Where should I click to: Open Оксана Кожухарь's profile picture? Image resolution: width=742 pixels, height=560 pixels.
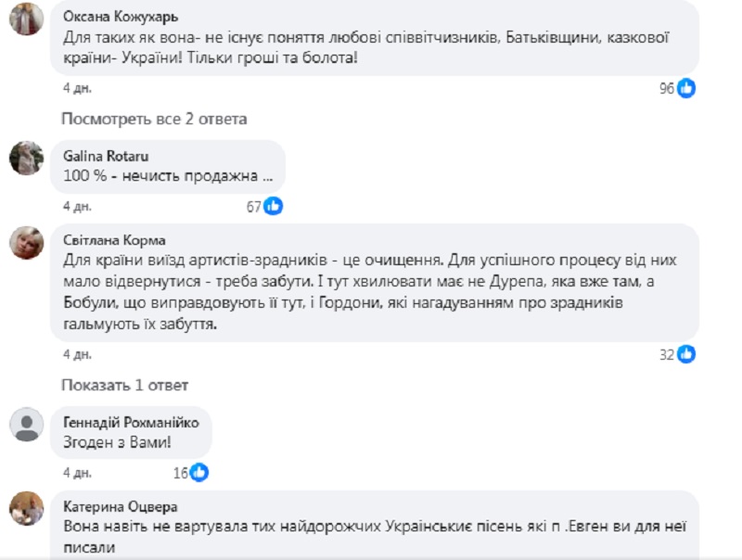tap(26, 19)
